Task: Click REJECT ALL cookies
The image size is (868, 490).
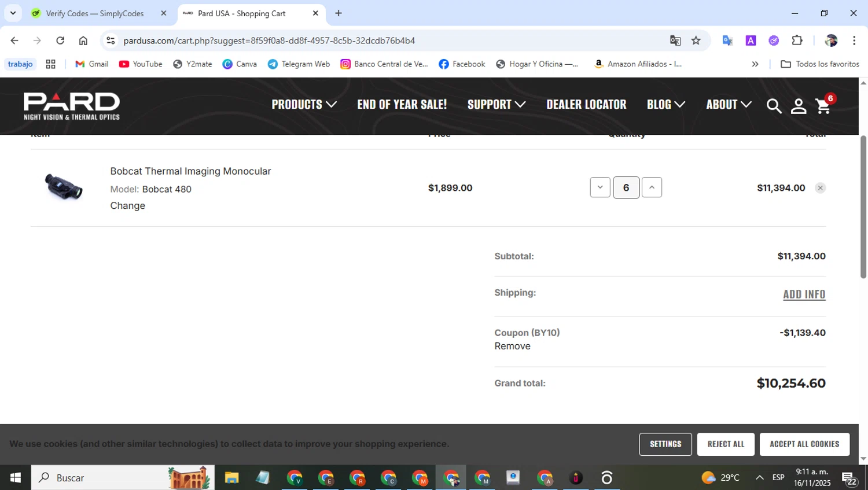Action: (x=726, y=444)
